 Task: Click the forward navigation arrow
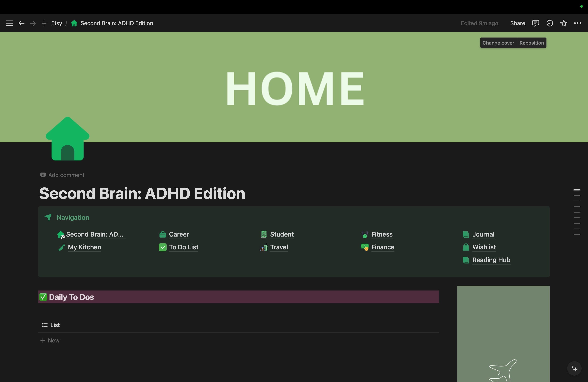(x=32, y=23)
